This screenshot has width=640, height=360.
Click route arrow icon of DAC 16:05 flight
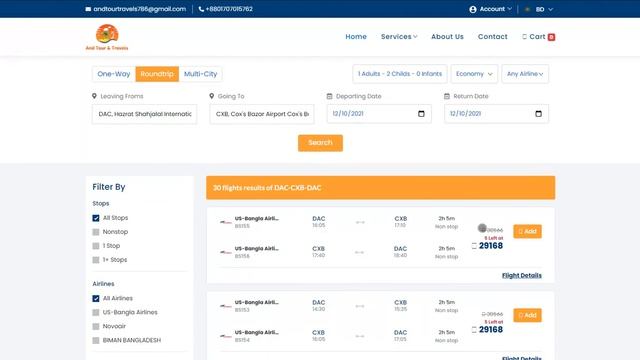[360, 222]
